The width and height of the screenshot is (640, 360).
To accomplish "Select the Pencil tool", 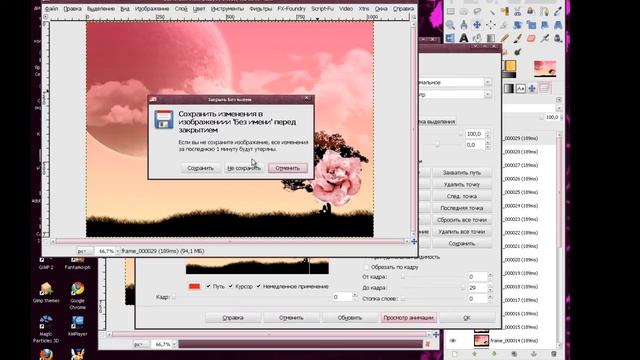I will (x=504, y=38).
